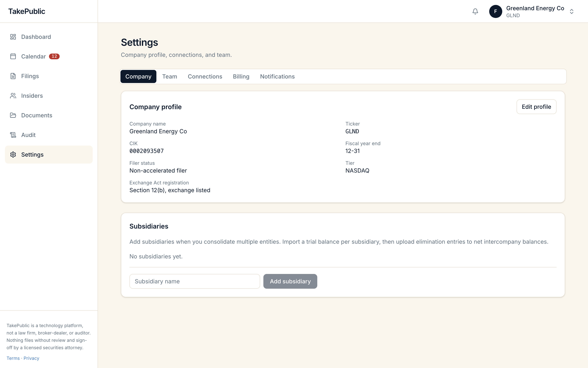Switch to the Connections tab

coord(205,76)
